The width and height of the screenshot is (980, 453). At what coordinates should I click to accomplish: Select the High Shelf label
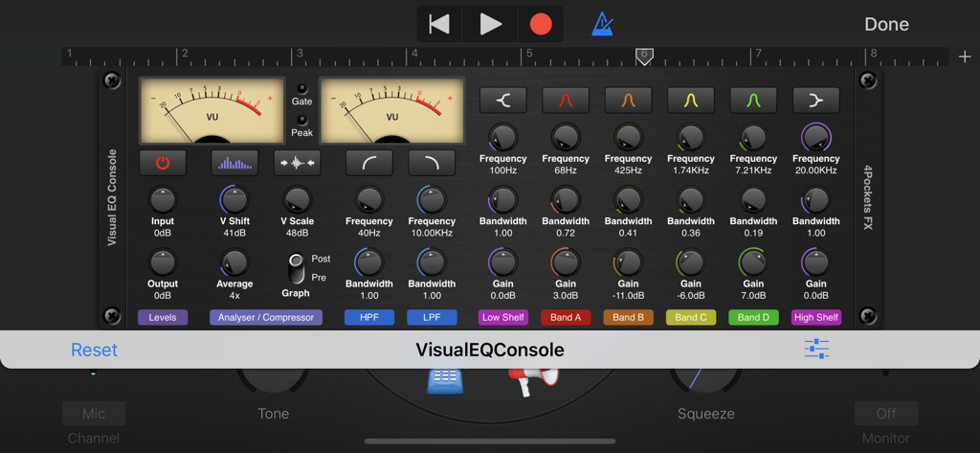point(816,317)
